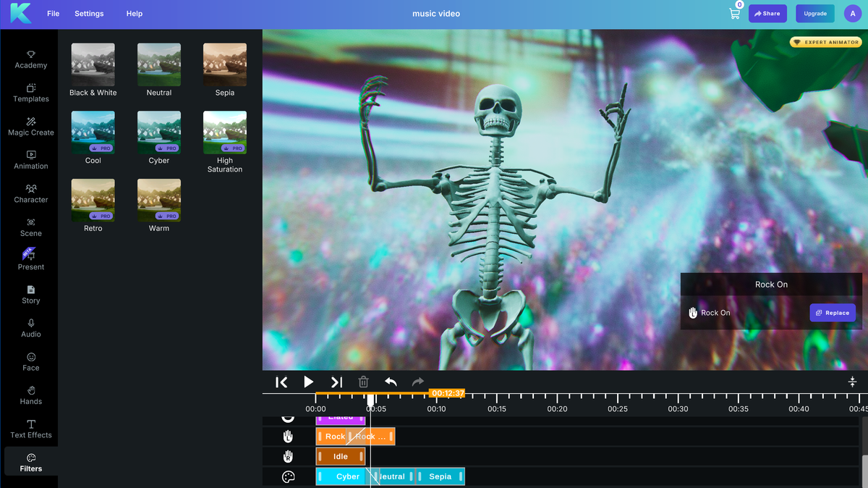
Task: Open the Hands panel in the sidebar
Action: 30,396
